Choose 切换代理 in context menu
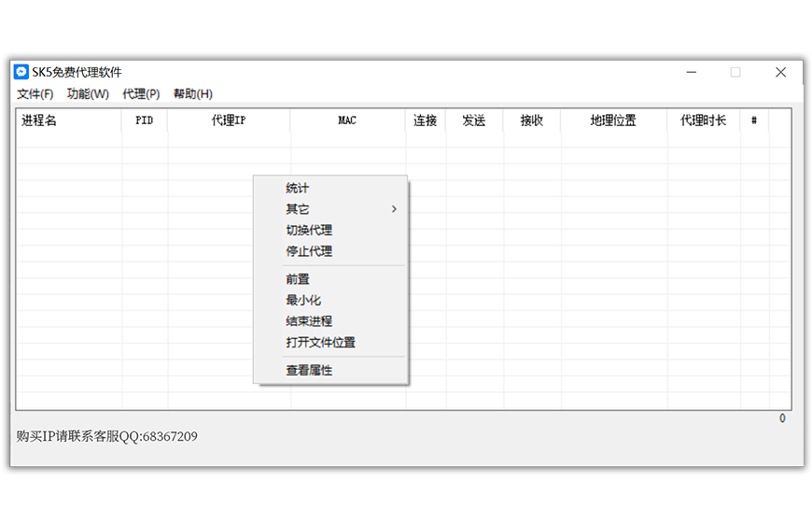 click(x=309, y=231)
